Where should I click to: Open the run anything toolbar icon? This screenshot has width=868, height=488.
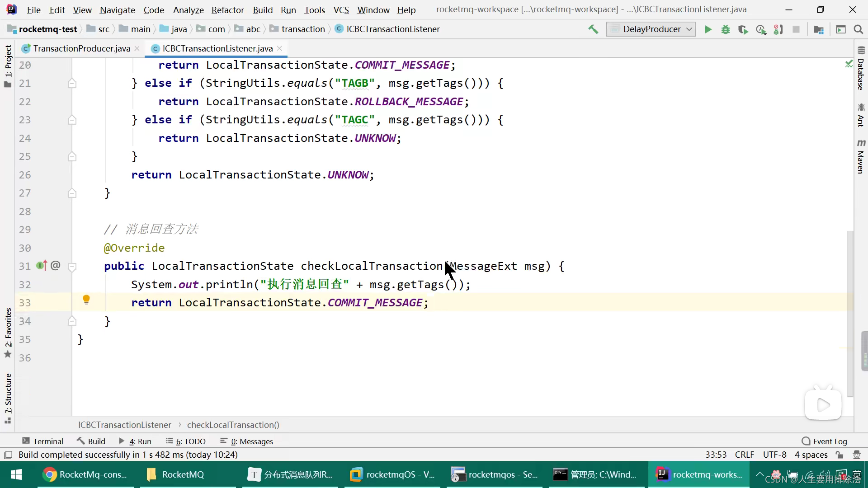(840, 29)
